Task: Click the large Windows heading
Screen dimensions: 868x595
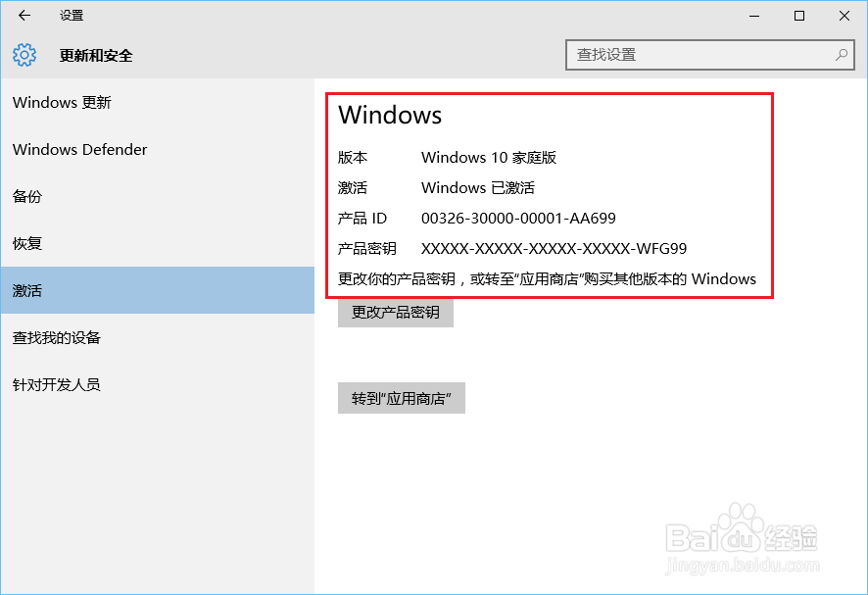Action: click(390, 116)
